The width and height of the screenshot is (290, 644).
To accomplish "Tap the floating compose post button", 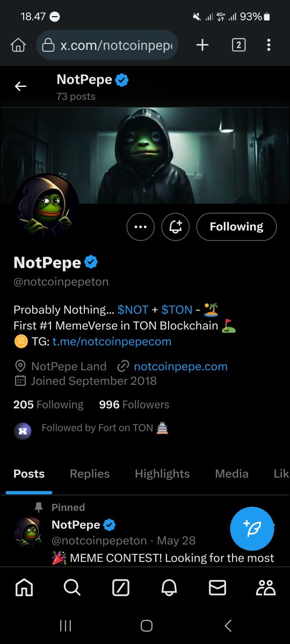I will (x=252, y=529).
